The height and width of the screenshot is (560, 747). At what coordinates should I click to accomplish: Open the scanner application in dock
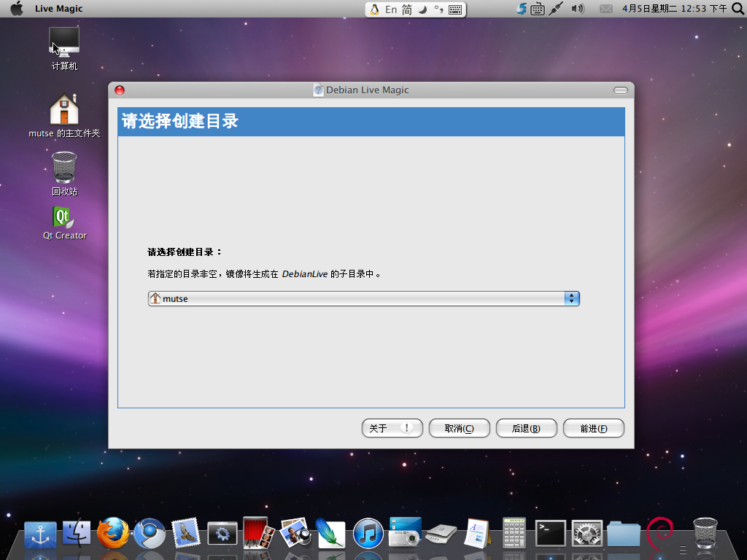click(x=441, y=534)
